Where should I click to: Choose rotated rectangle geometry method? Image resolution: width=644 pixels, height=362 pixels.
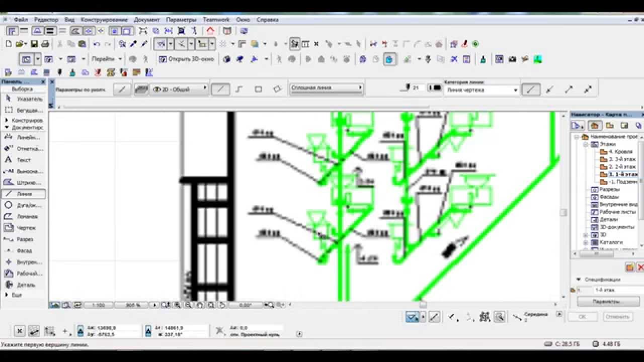tap(277, 89)
